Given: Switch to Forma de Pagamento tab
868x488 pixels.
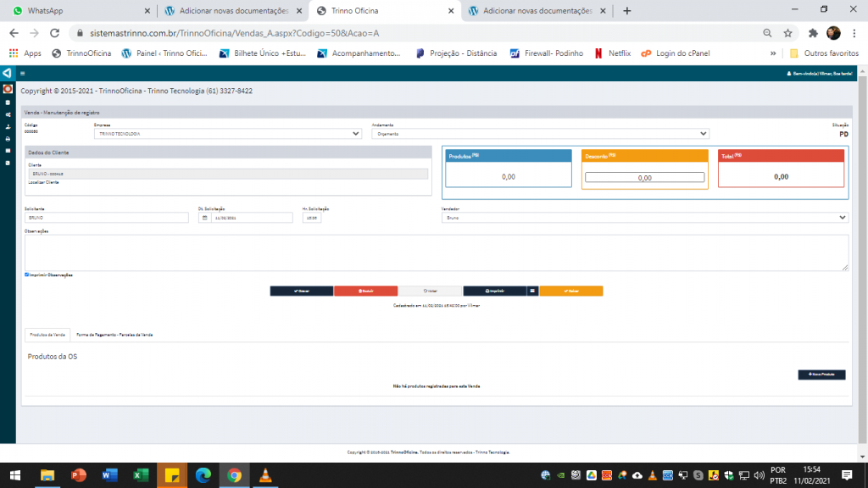Looking at the screenshot, I should 114,335.
